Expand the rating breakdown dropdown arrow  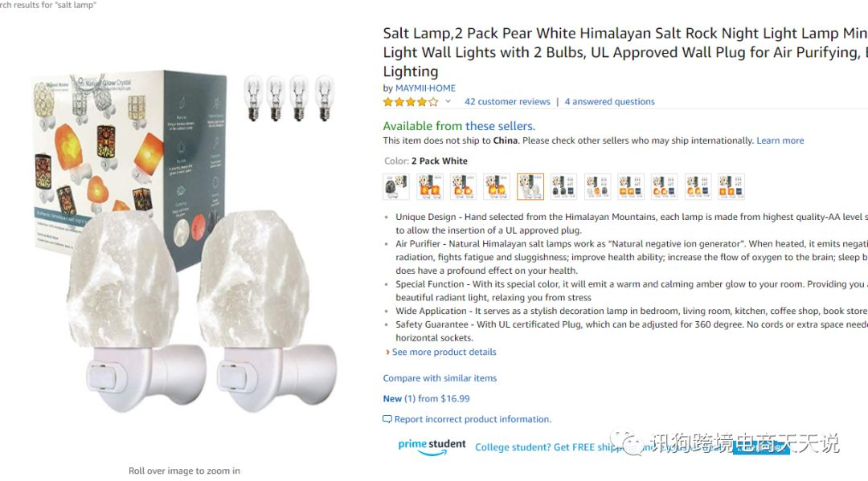pyautogui.click(x=448, y=102)
